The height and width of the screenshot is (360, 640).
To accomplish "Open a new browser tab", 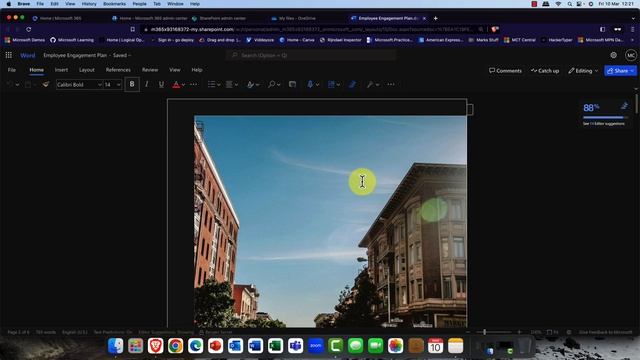I will click(x=436, y=18).
